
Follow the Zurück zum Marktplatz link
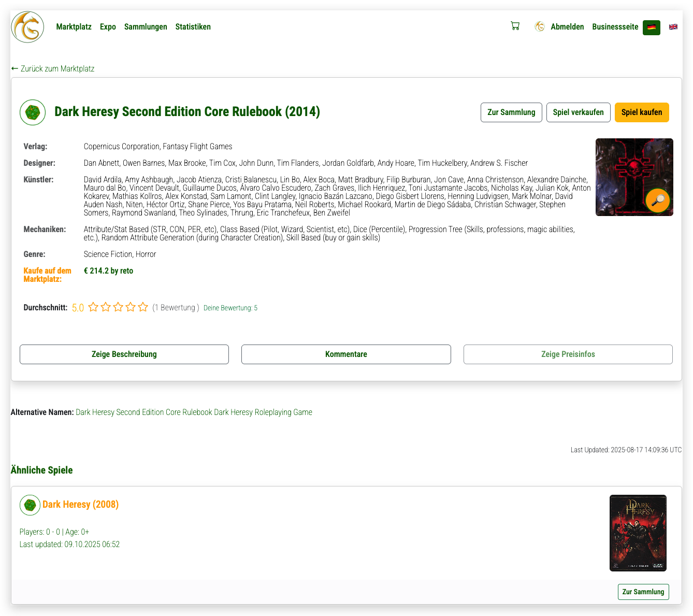[x=53, y=69]
